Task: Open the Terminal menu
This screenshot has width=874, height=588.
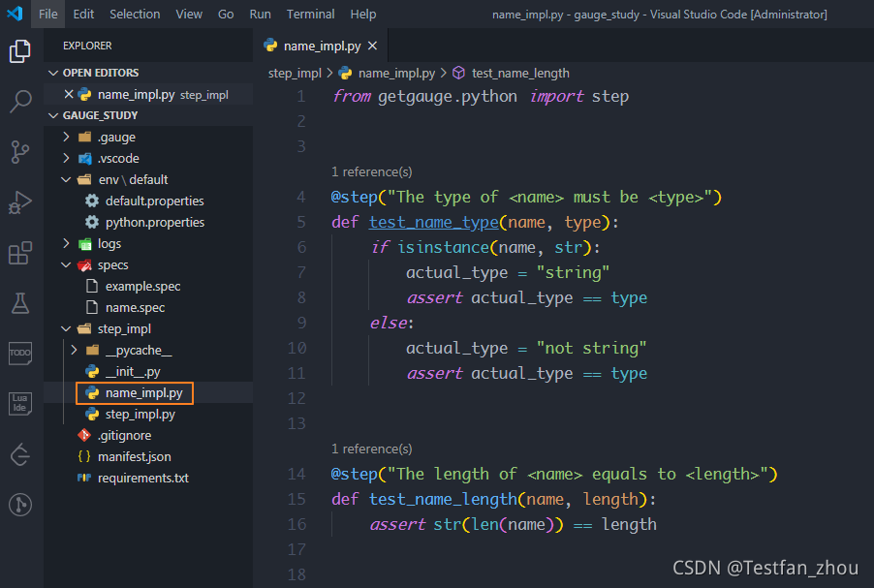Action: click(310, 14)
